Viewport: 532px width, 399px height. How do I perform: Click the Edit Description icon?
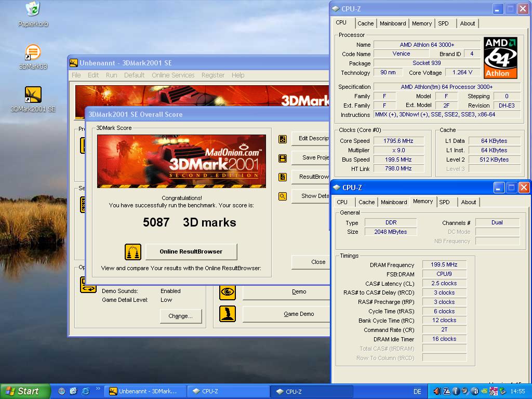283,139
